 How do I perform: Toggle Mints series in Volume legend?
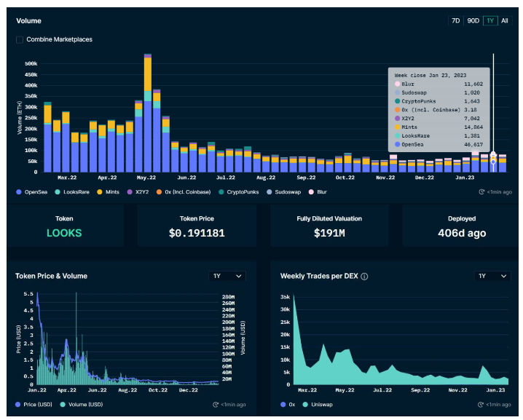tap(108, 192)
